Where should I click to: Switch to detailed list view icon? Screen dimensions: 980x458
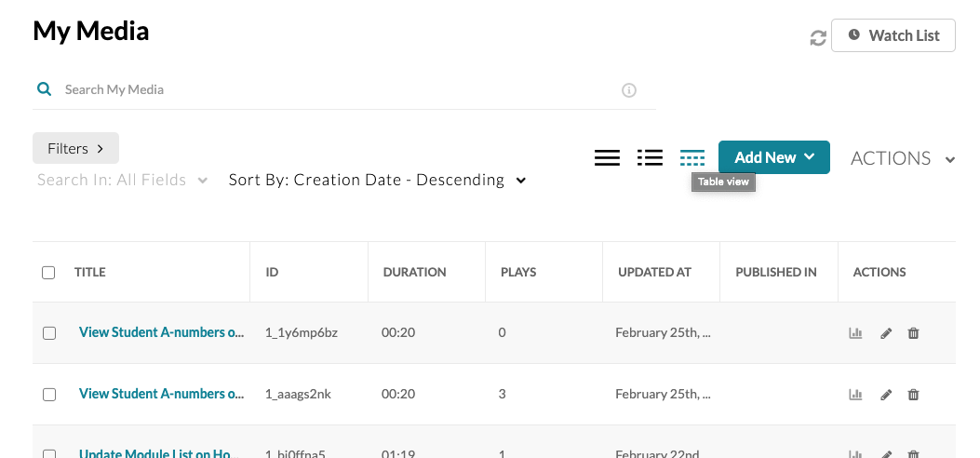point(650,158)
